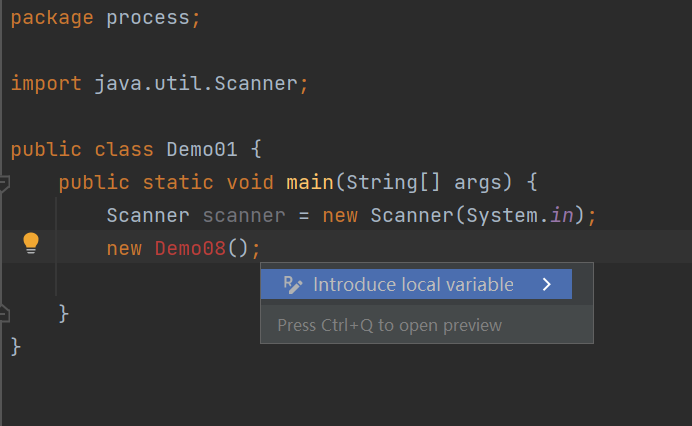The height and width of the screenshot is (426, 692).
Task: Expand the Introduce local variable submenu arrow
Action: pos(546,285)
